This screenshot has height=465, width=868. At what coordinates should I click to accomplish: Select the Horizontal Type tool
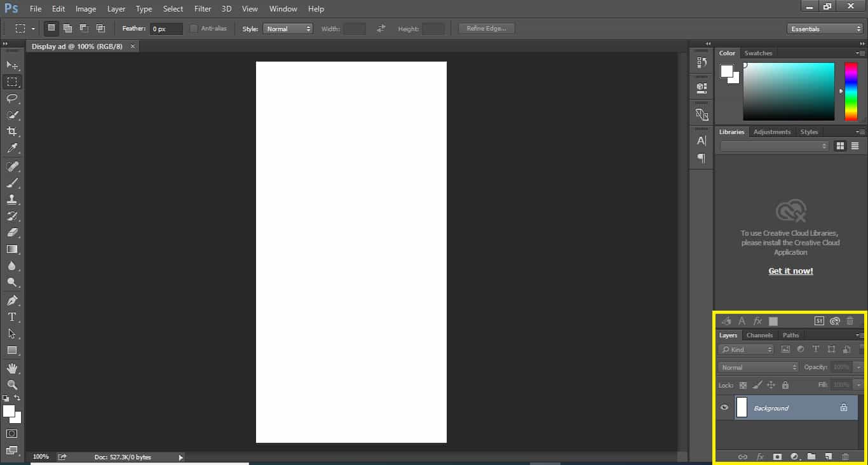pyautogui.click(x=11, y=317)
